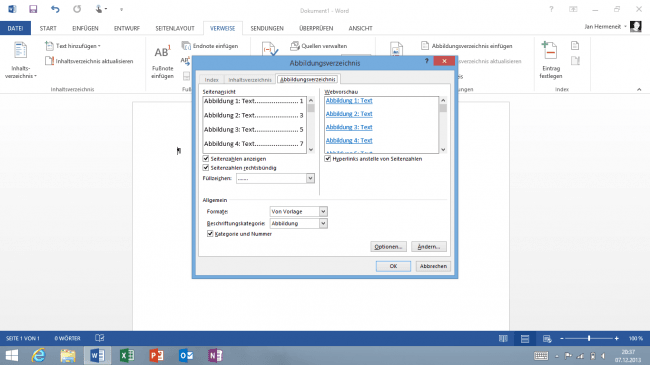Click the Undo arrow icon
Viewport: 650px width, 365px height.
click(55, 9)
